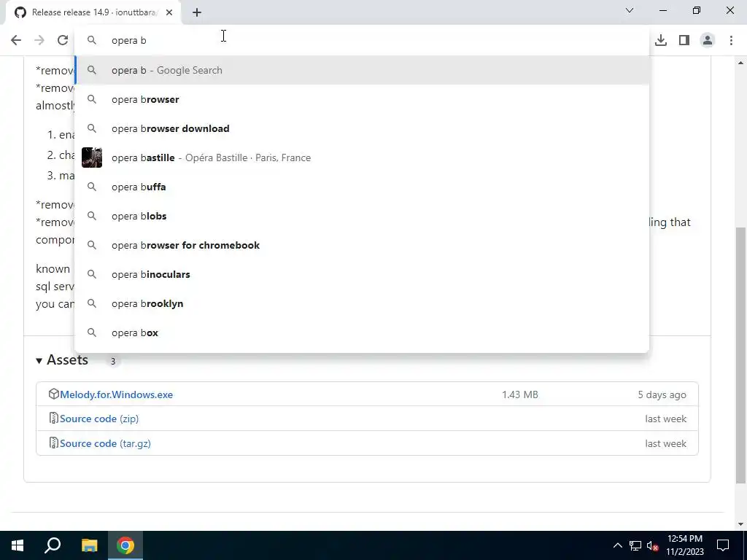Image resolution: width=747 pixels, height=560 pixels.
Task: Click the address bar containing 'opera b'
Action: pyautogui.click(x=362, y=41)
